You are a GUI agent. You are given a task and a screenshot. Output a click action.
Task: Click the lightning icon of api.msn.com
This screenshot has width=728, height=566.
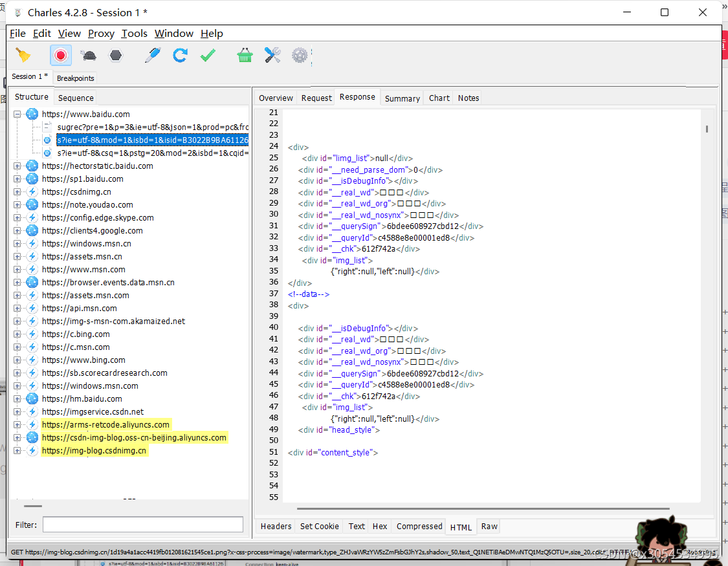coord(32,308)
